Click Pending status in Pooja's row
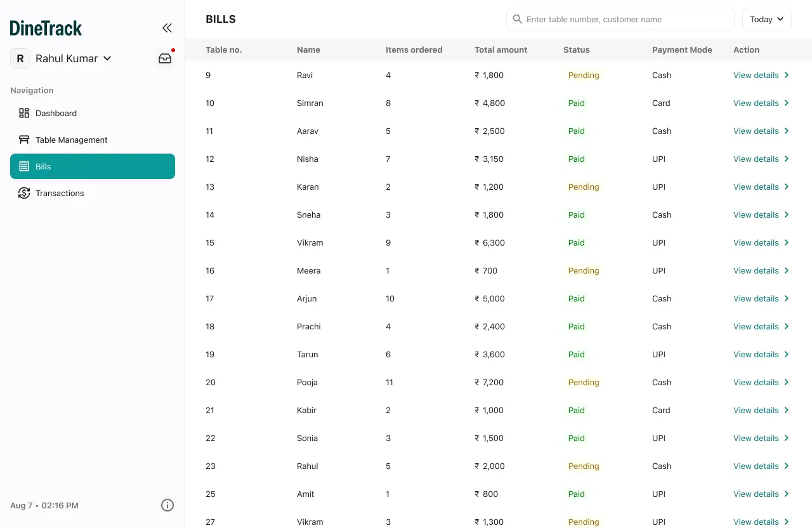 (584, 382)
